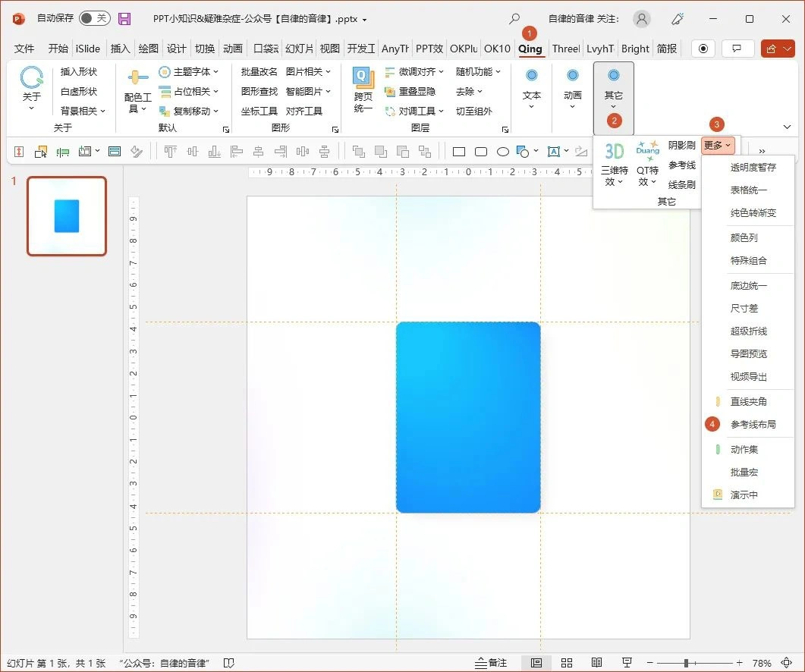
Task: Click the 阴影刷 shadow brush button
Action: (x=681, y=145)
